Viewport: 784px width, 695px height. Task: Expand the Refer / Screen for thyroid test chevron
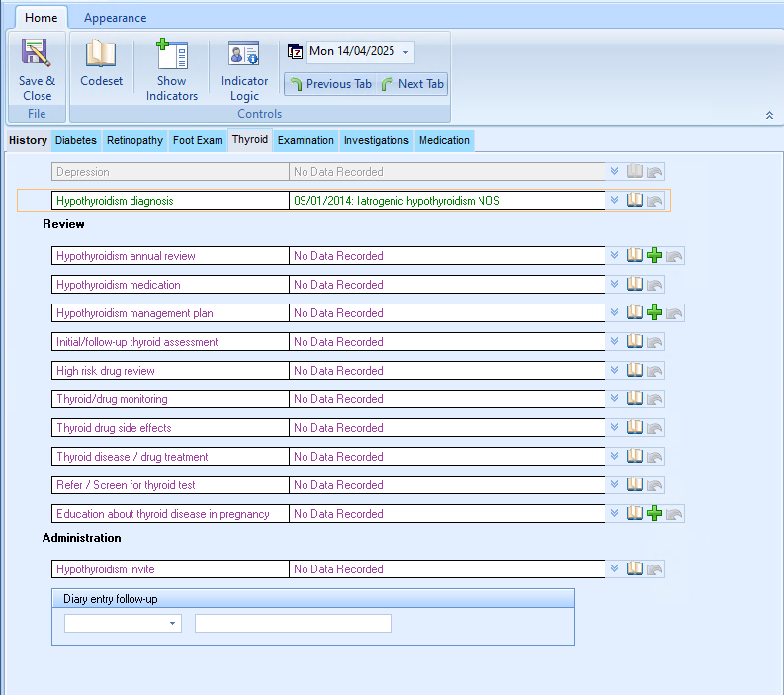coord(615,484)
